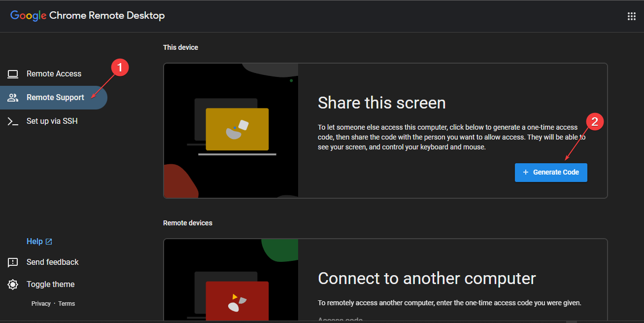Click the Connect to another computer illustration
The width and height of the screenshot is (644, 323).
click(231, 280)
